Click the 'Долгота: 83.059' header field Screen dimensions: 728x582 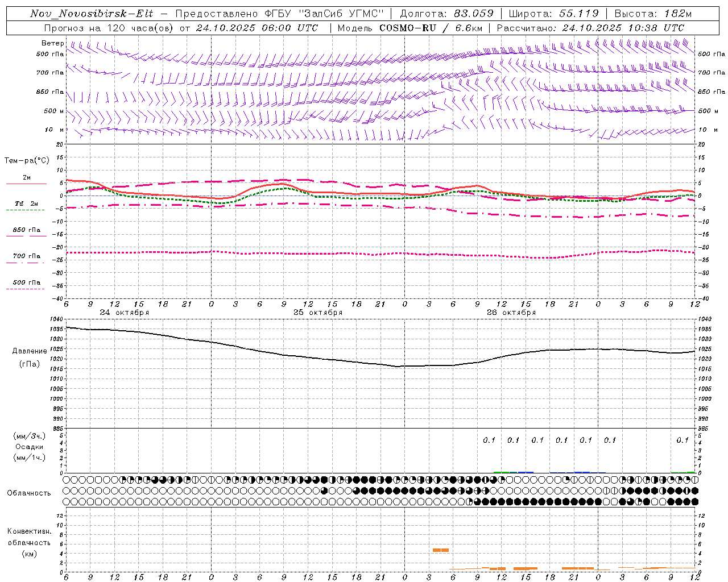(446, 14)
